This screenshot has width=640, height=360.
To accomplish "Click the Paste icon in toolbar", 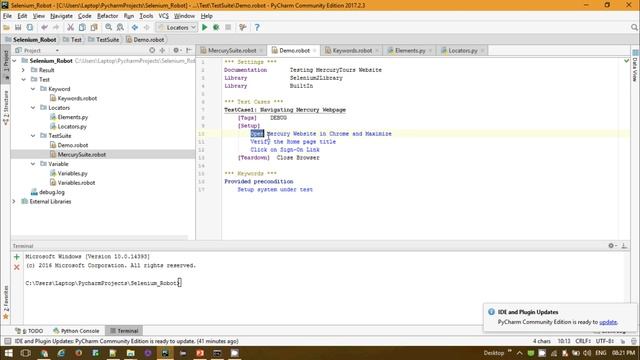I will point(94,27).
